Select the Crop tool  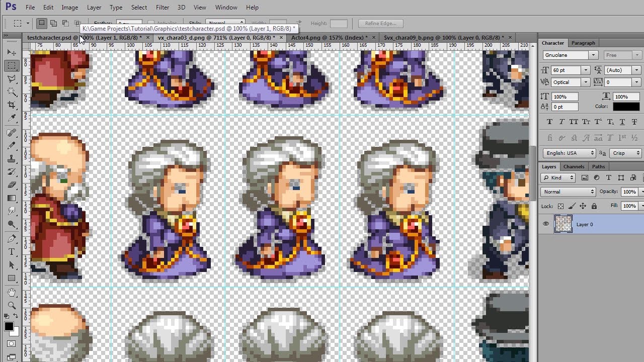click(x=12, y=105)
